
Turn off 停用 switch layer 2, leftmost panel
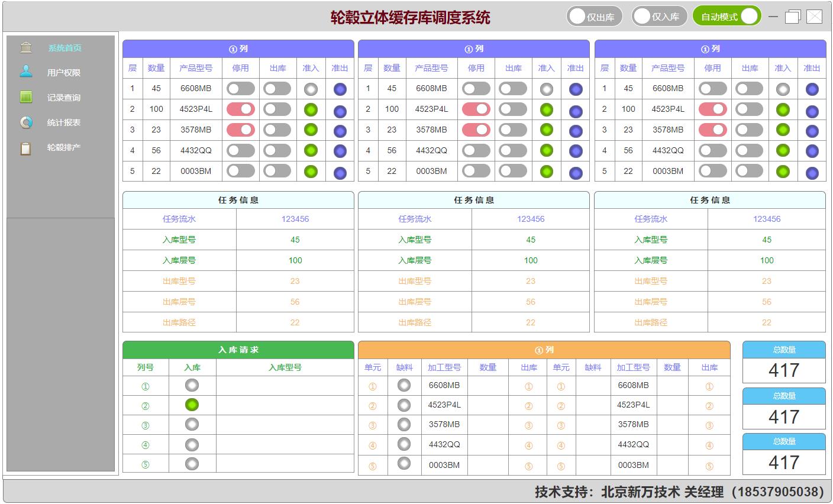[x=241, y=109]
